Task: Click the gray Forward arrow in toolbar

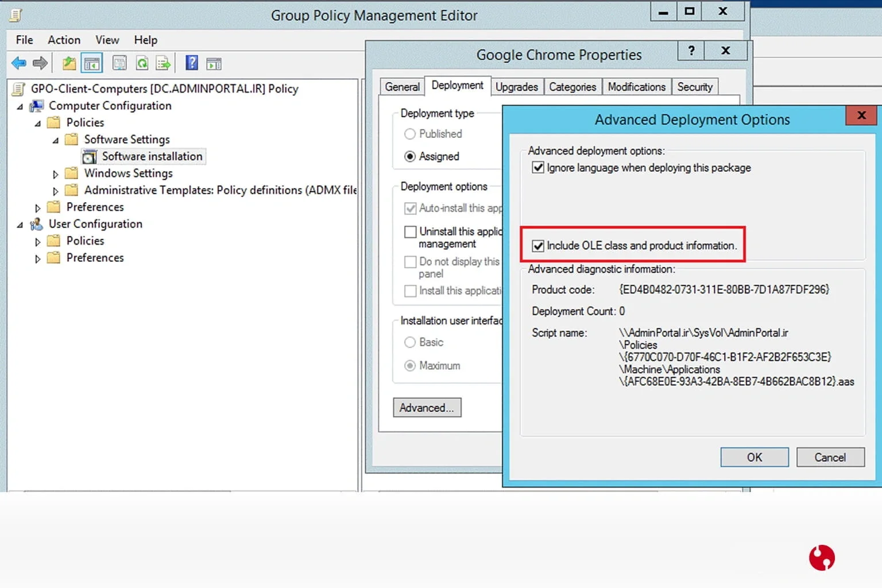Action: click(x=40, y=63)
